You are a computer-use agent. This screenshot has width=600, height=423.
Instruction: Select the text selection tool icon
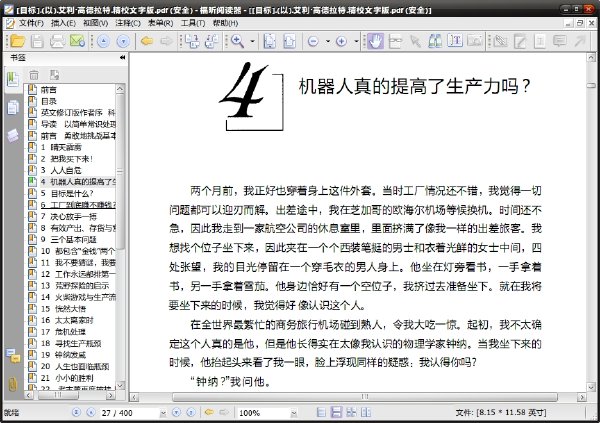click(455, 41)
